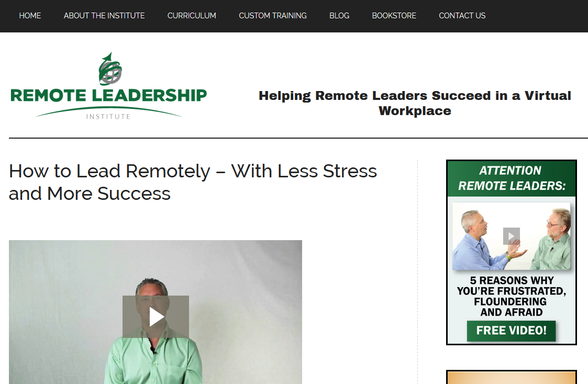Click the small play icon in sidebar video
The height and width of the screenshot is (384, 588).
[512, 236]
